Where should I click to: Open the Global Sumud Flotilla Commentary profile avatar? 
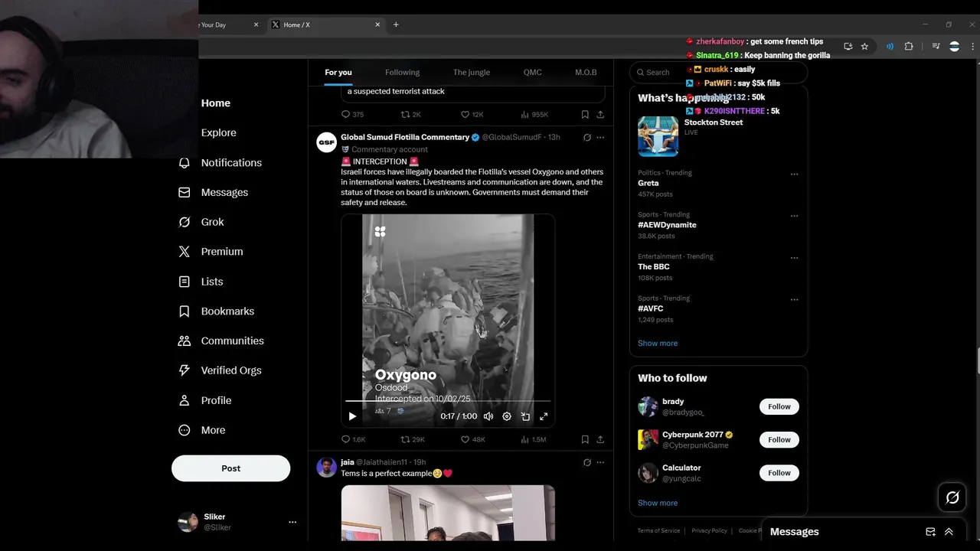[x=327, y=142]
